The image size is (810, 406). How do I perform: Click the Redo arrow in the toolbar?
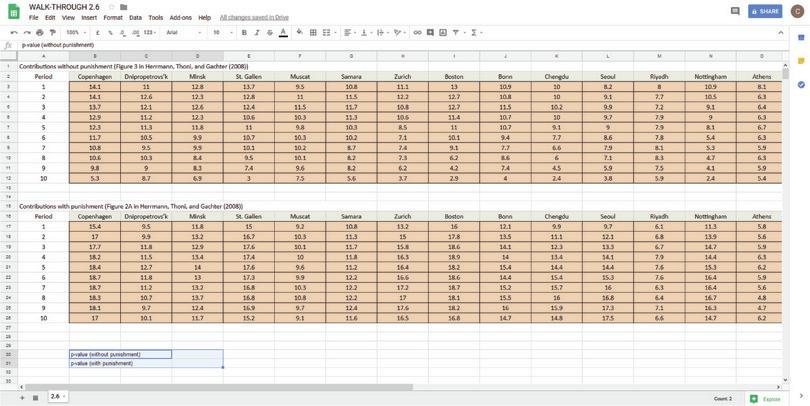(27, 33)
